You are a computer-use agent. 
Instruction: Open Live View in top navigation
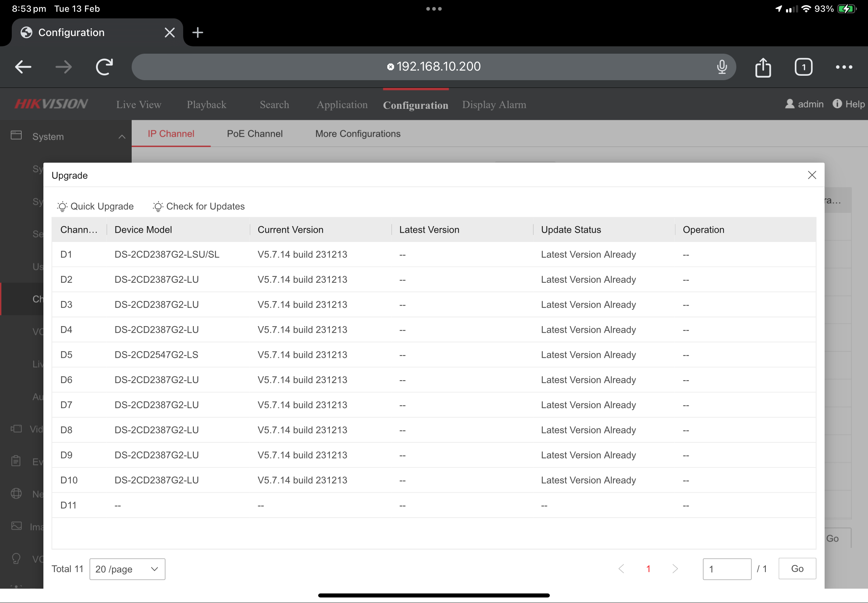point(139,105)
